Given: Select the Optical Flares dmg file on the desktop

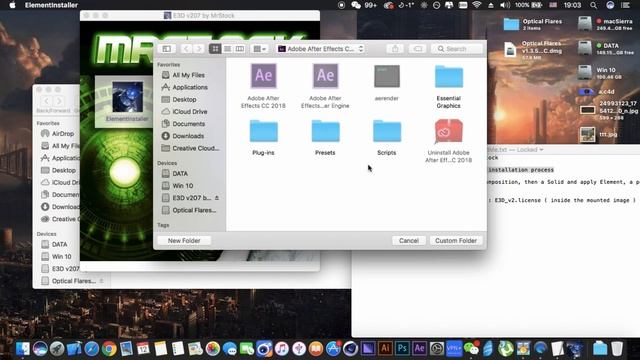Looking at the screenshot, I should pyautogui.click(x=510, y=49).
